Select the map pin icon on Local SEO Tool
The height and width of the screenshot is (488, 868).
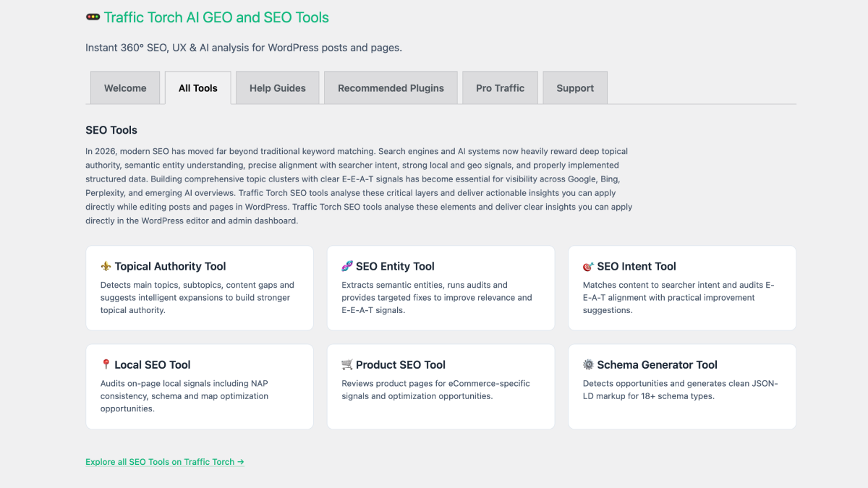tap(107, 364)
